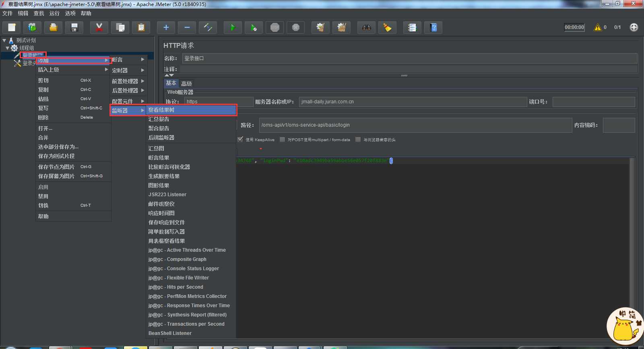Screen dimensions: 644x349
Task: Click the 路径 input field
Action: (415, 125)
